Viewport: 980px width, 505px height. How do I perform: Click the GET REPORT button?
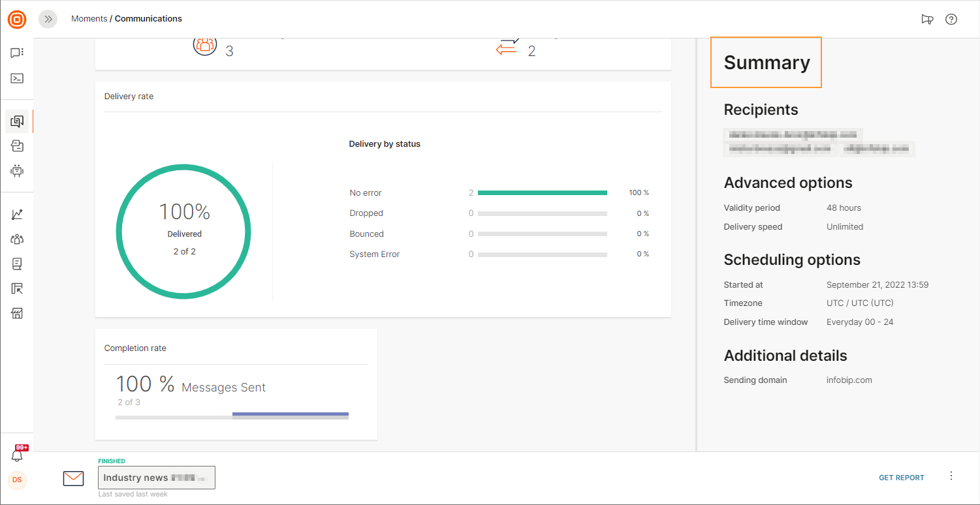pyautogui.click(x=901, y=478)
